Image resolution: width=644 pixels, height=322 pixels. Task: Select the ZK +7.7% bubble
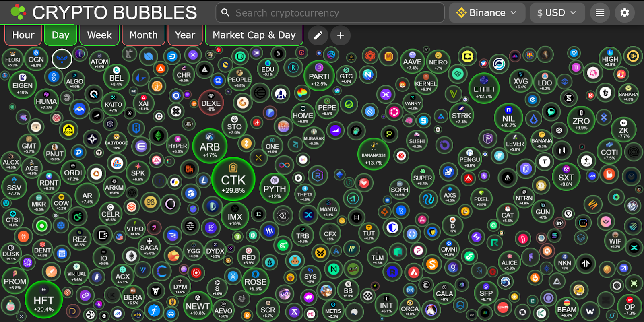coord(623,130)
